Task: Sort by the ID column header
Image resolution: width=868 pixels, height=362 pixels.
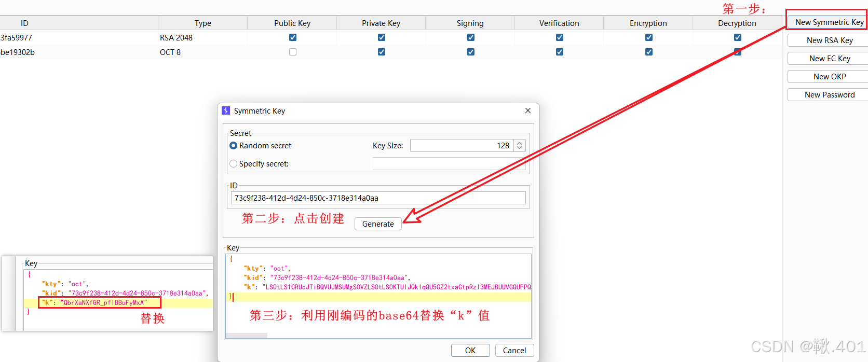Action: coord(79,23)
